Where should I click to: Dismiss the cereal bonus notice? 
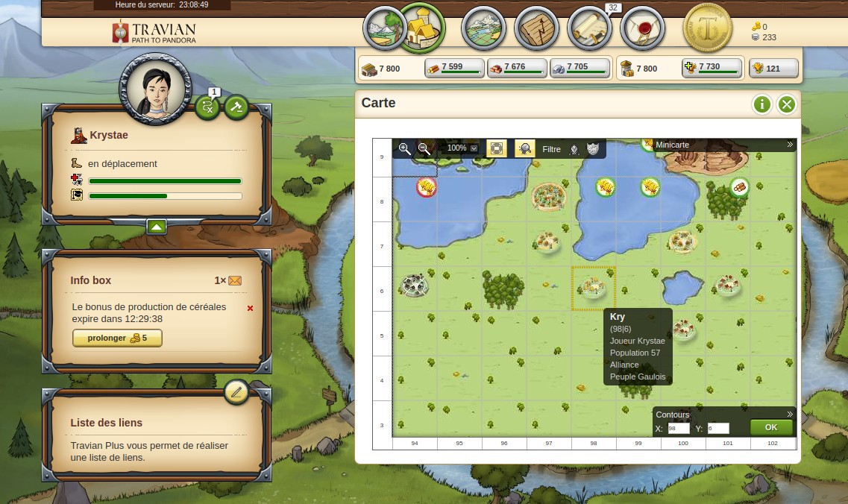pyautogui.click(x=250, y=308)
